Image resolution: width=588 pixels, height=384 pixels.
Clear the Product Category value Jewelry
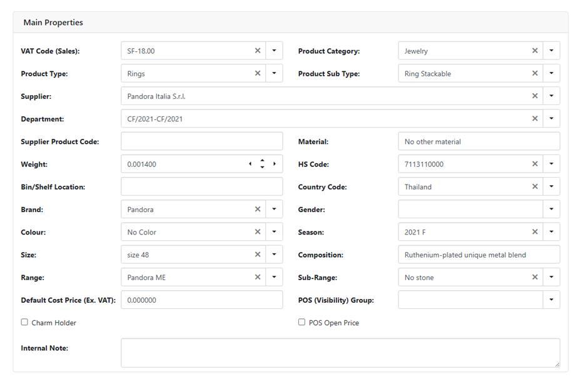535,51
